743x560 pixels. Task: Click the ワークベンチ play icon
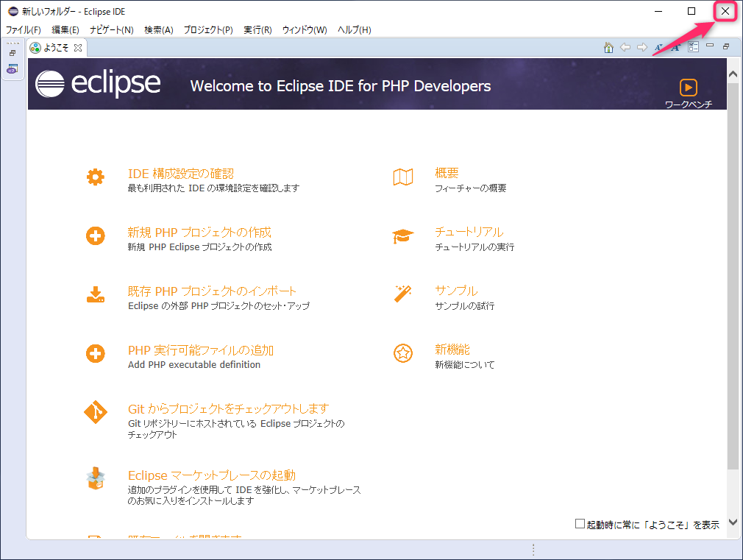click(688, 88)
